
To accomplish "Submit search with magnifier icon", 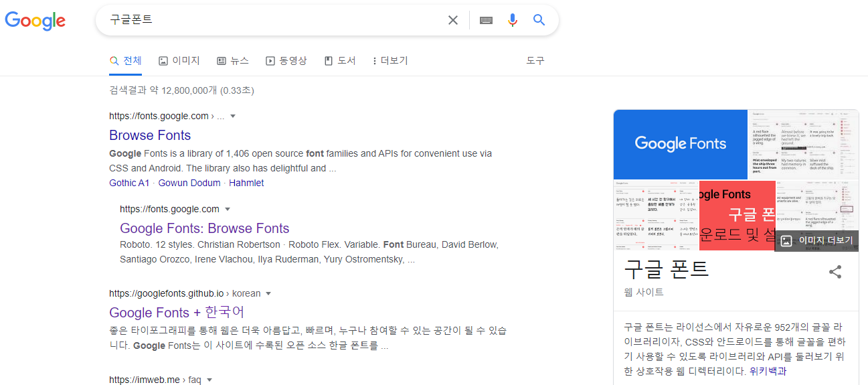I will coord(539,20).
